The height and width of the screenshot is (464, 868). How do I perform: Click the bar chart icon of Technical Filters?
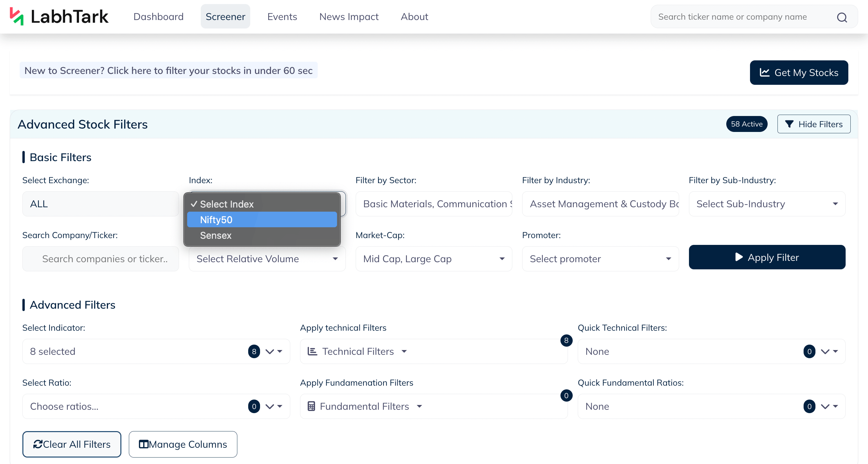click(312, 351)
